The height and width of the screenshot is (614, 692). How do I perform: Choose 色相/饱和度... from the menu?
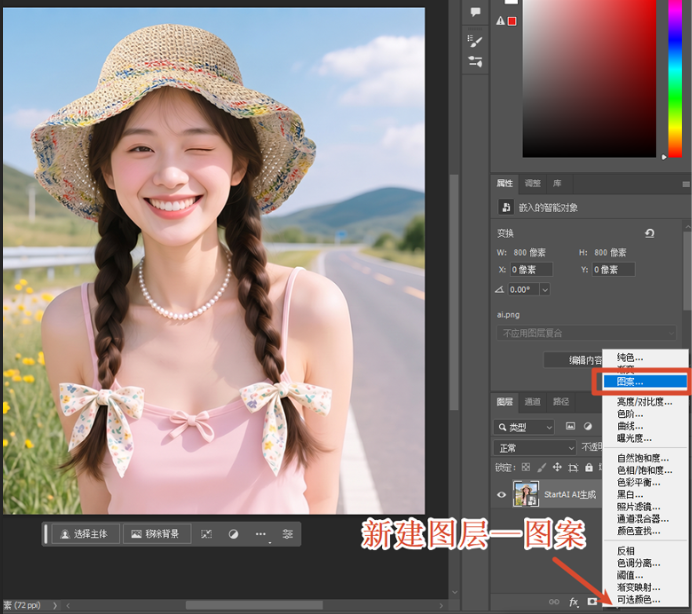pos(645,471)
